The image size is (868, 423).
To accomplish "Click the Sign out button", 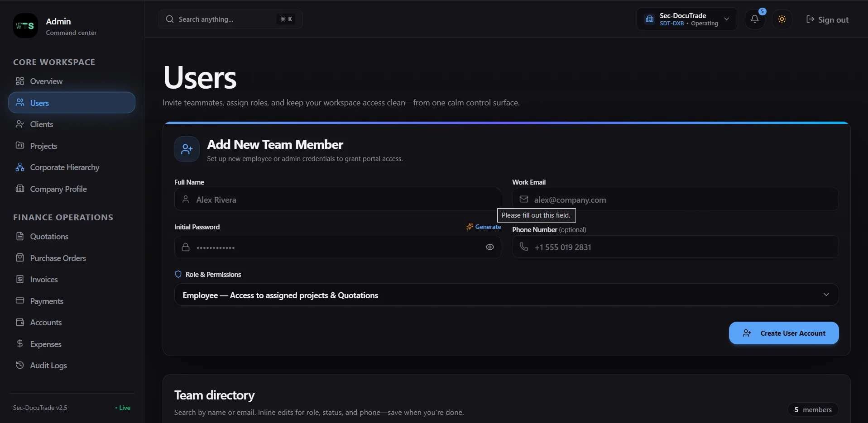I will 827,19.
